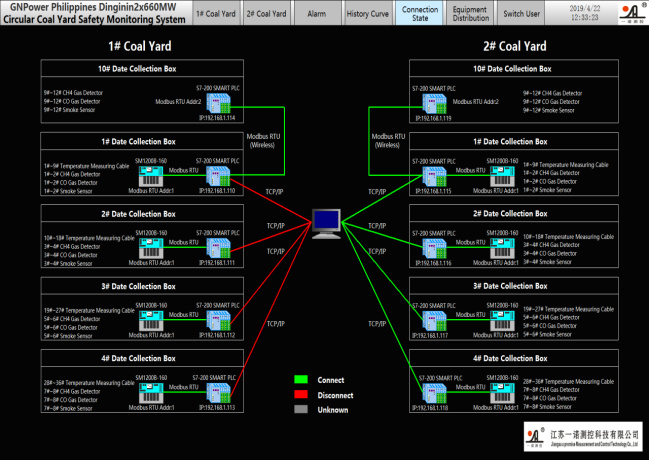Click the company logo in the header
The image size is (649, 461).
point(633,13)
